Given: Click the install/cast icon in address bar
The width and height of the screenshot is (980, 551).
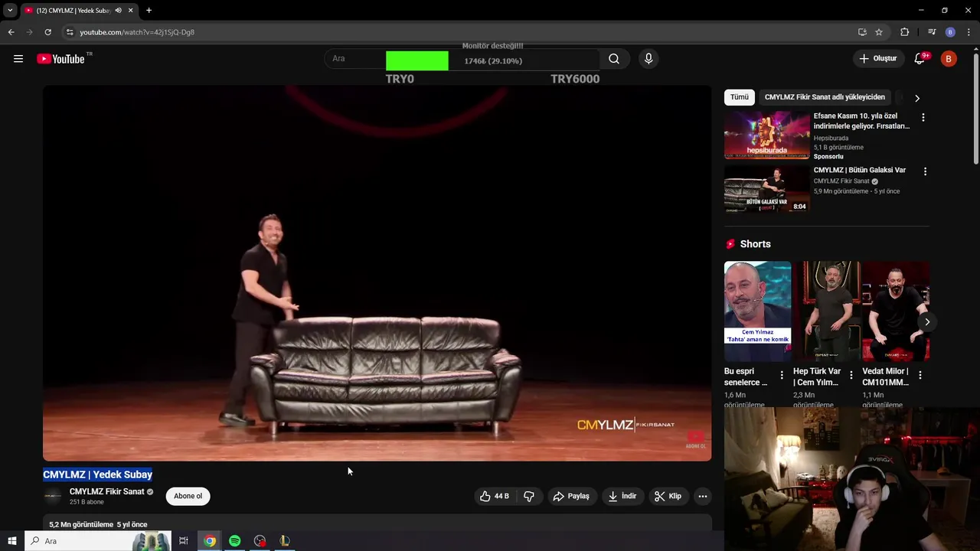Looking at the screenshot, I should pos(862,32).
